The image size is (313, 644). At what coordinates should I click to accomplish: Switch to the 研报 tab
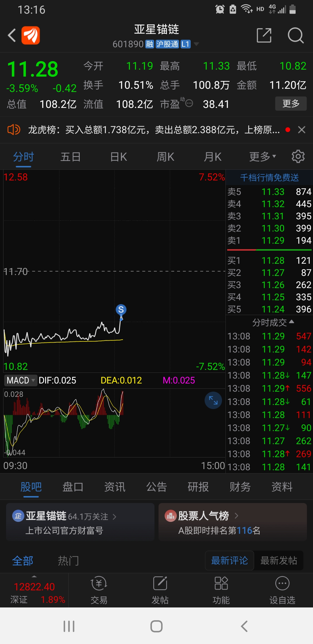click(x=198, y=487)
